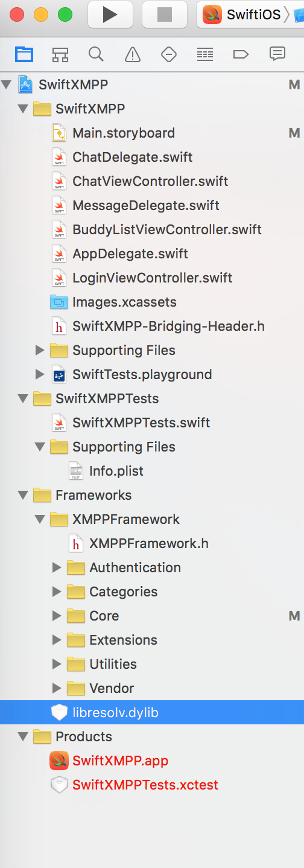
Task: Select the SwiftXMPP project file icon
Action: coord(25,85)
